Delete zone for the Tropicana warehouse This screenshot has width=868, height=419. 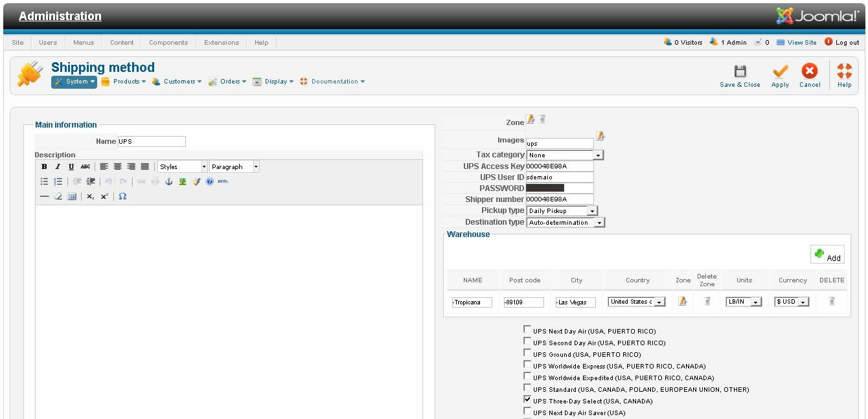pyautogui.click(x=707, y=301)
